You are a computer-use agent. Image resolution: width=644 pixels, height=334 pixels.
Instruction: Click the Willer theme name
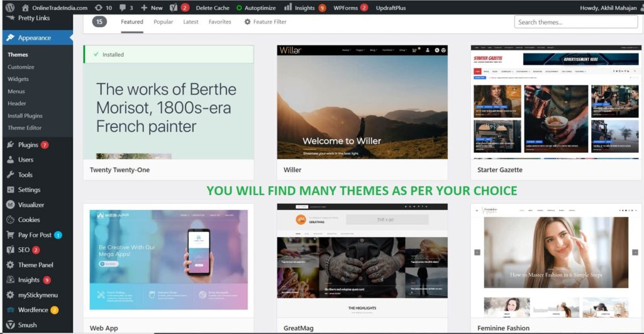(292, 170)
